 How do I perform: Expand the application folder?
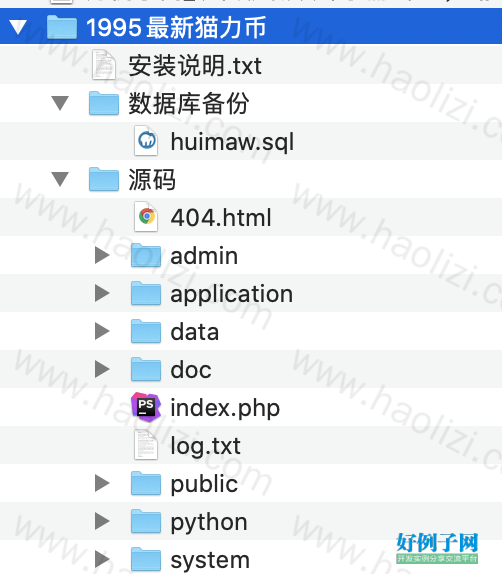point(102,293)
